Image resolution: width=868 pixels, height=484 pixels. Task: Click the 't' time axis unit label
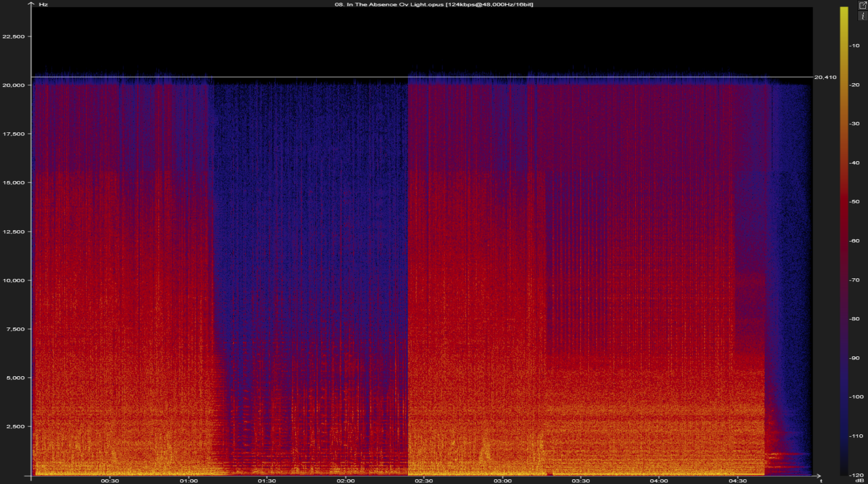(x=821, y=481)
